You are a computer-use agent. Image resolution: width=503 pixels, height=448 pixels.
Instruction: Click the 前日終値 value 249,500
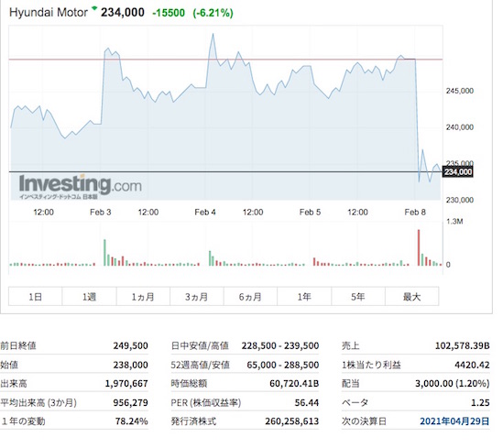(131, 345)
